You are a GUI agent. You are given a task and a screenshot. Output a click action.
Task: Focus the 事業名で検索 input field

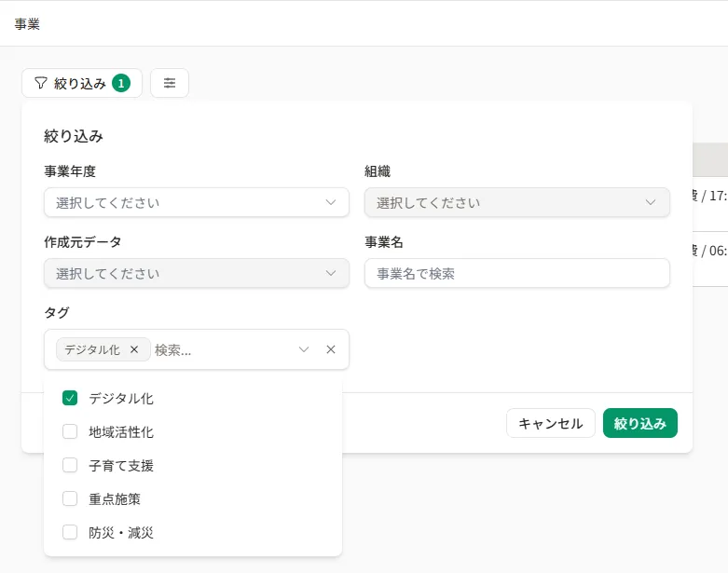516,273
